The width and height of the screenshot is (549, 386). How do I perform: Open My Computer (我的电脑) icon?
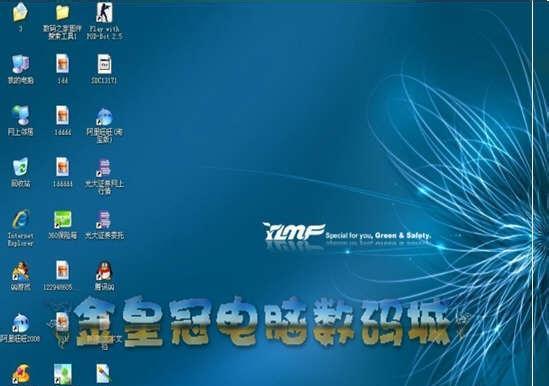[21, 64]
